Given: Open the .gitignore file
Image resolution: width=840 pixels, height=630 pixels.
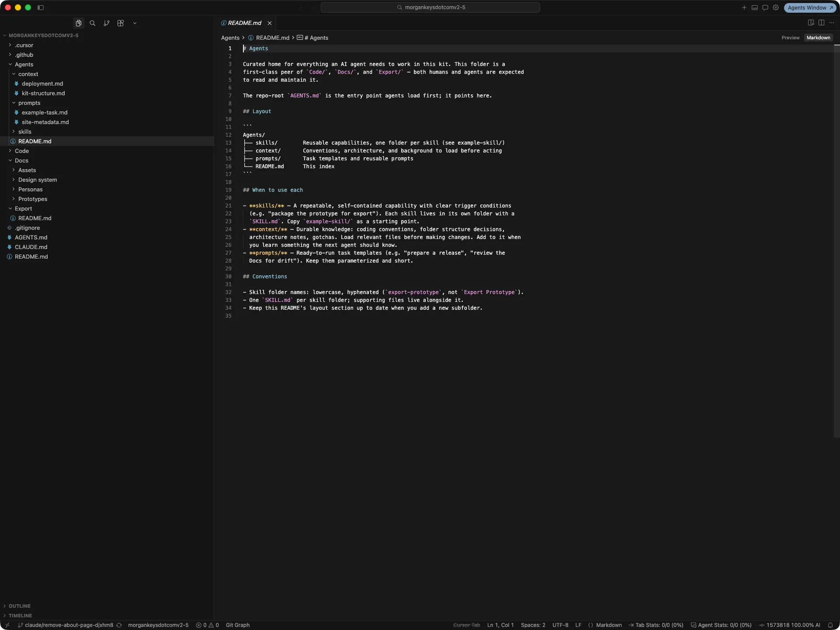Looking at the screenshot, I should tap(27, 228).
